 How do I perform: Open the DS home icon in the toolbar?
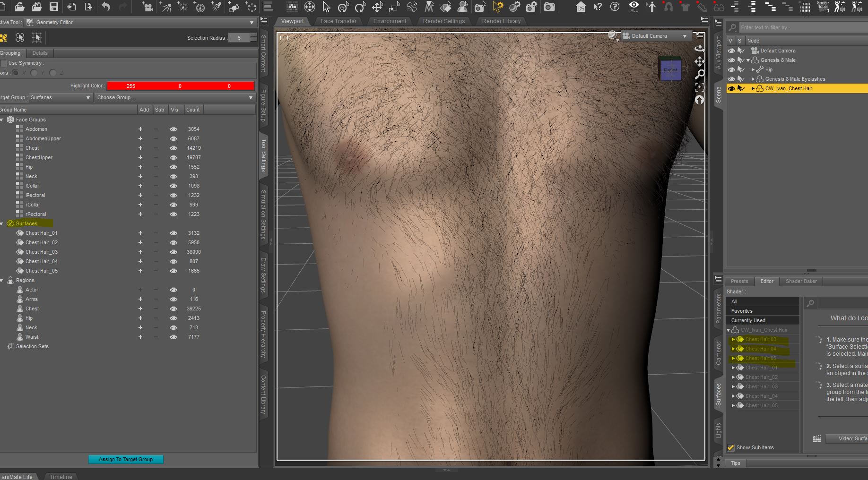click(x=581, y=7)
